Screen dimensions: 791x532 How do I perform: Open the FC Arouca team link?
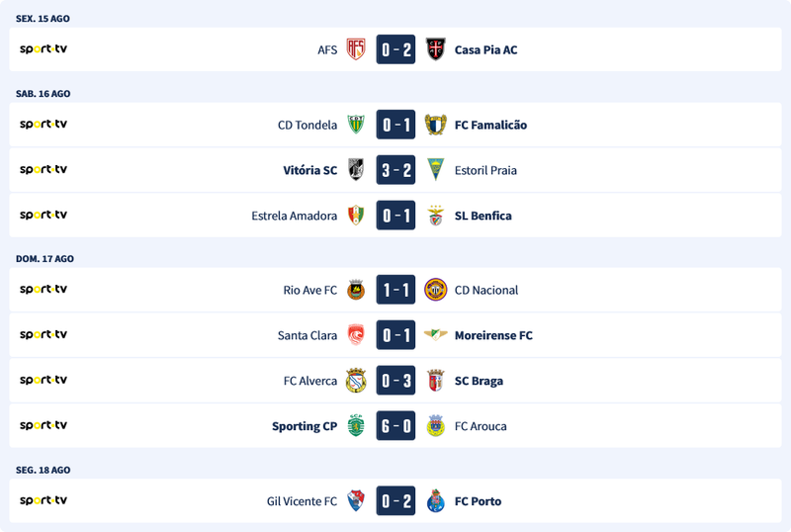click(481, 426)
